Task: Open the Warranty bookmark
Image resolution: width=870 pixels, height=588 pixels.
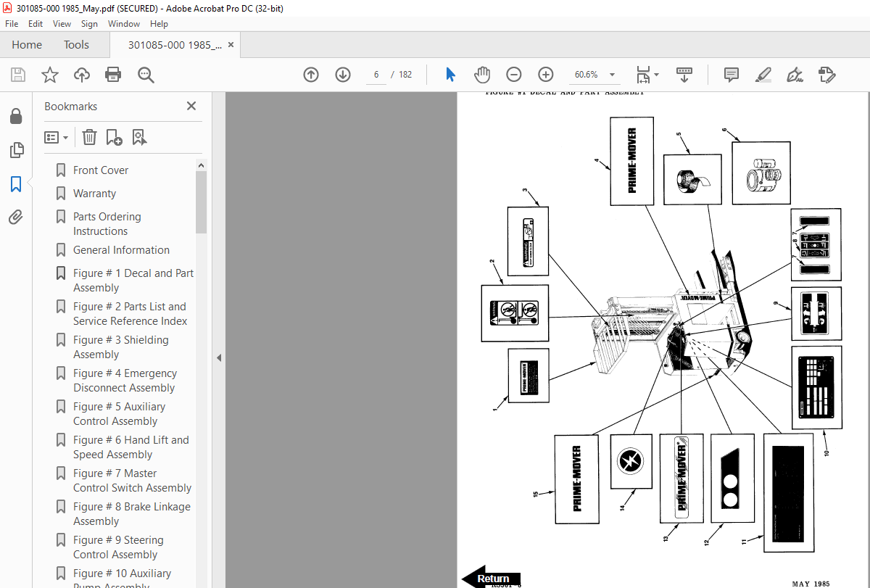Action: pyautogui.click(x=94, y=194)
